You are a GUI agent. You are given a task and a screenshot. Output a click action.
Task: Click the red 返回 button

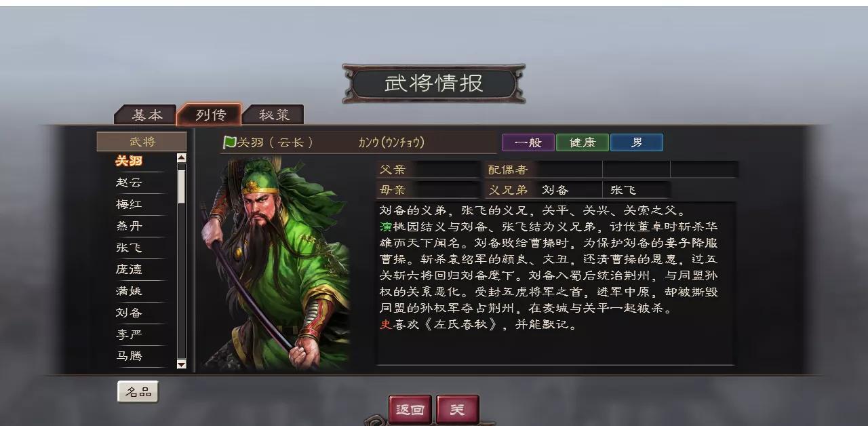click(410, 410)
